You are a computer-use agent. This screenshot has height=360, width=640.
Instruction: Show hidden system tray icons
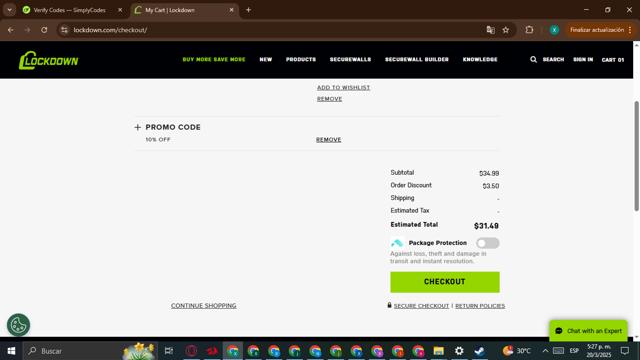[x=545, y=351]
